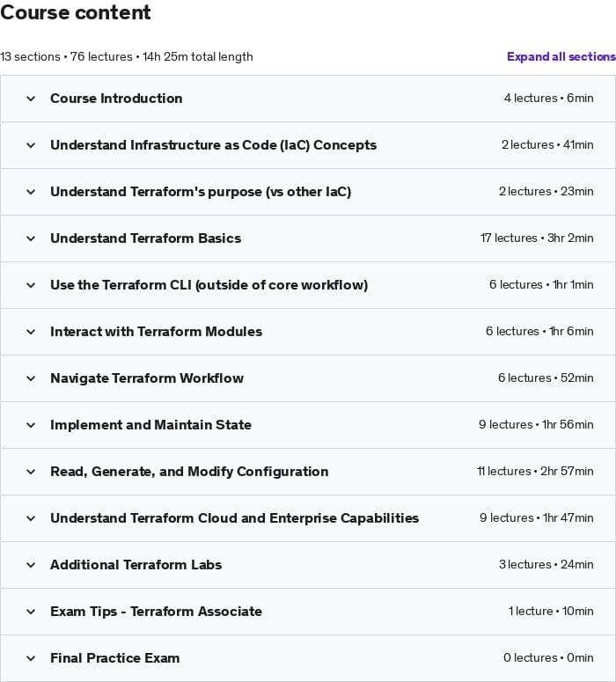This screenshot has height=682, width=616.
Task: Select Terraform Cloud and Enterprise Capabilities title
Action: pyautogui.click(x=234, y=518)
